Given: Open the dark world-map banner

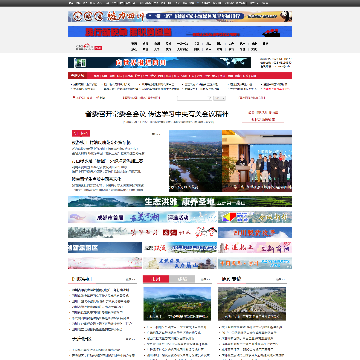Looking at the screenshot, I should pyautogui.click(x=159, y=62).
